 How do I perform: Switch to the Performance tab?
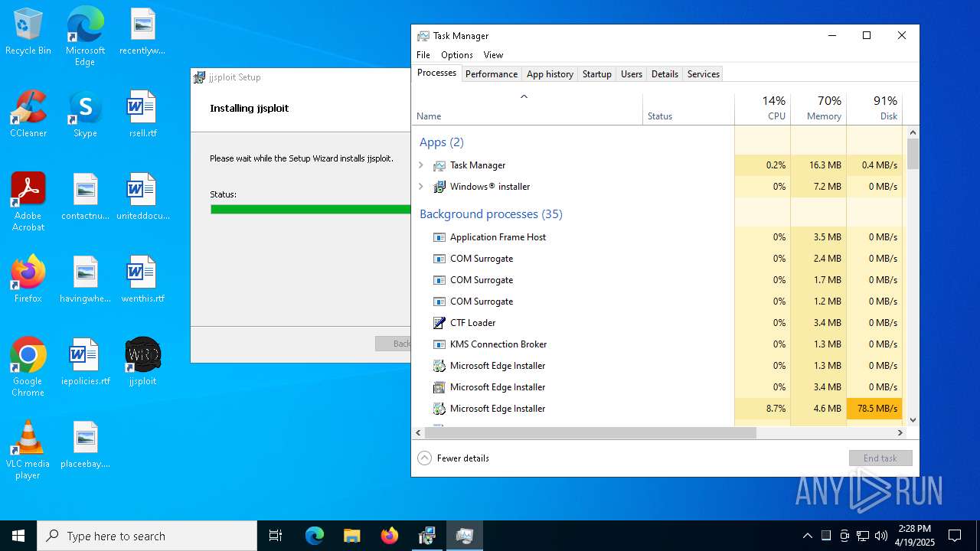(492, 74)
